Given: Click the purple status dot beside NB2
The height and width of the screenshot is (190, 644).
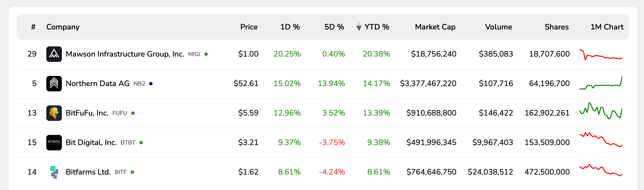Looking at the screenshot, I should pos(151,84).
